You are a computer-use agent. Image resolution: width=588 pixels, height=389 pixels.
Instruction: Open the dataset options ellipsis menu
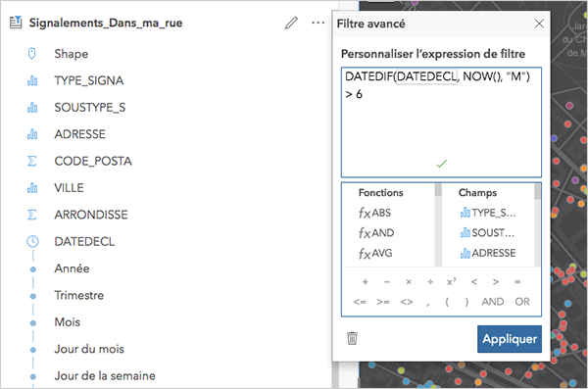[x=318, y=23]
